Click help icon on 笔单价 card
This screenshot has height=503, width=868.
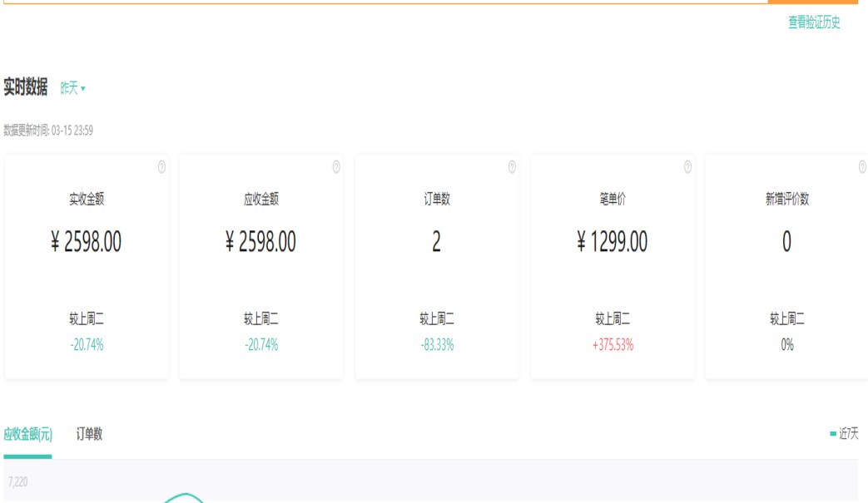point(687,167)
